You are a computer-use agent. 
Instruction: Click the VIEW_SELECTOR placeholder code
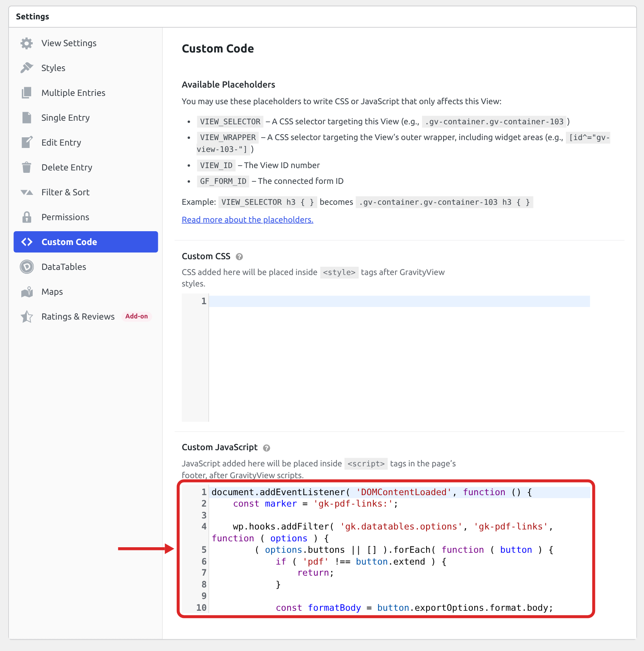(x=230, y=122)
